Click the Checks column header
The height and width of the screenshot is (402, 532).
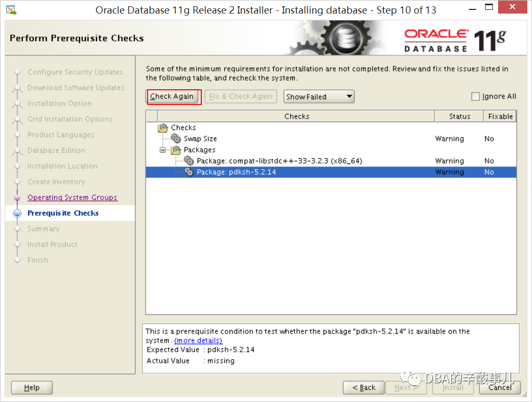[297, 116]
